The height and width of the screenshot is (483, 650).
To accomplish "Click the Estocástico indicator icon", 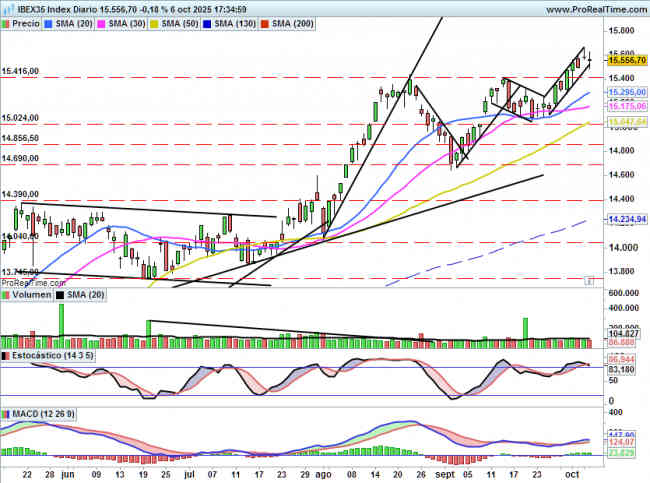I will pyautogui.click(x=6, y=355).
